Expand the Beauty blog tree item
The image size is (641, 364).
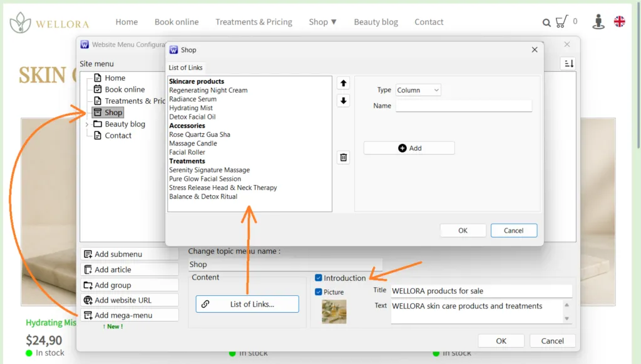(x=87, y=124)
